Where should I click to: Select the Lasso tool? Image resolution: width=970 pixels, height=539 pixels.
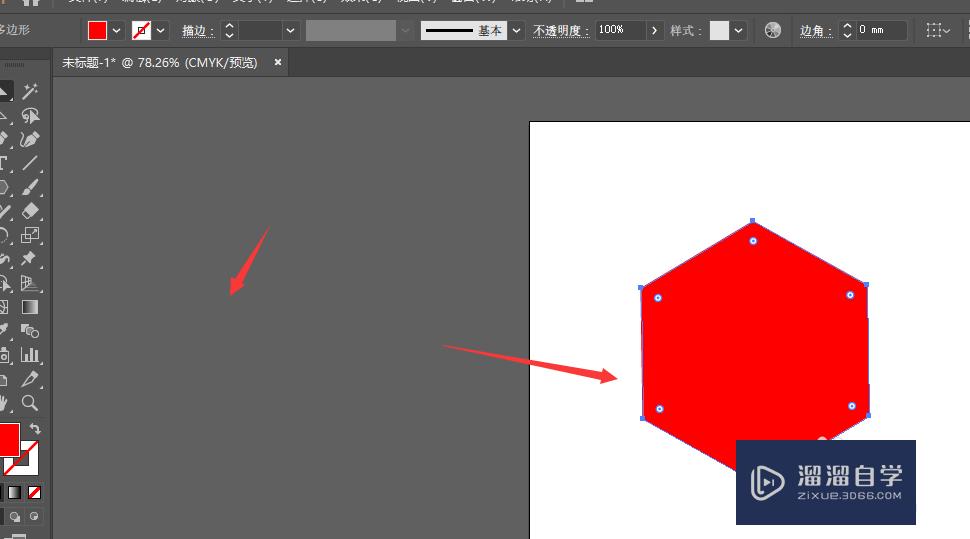coord(30,116)
